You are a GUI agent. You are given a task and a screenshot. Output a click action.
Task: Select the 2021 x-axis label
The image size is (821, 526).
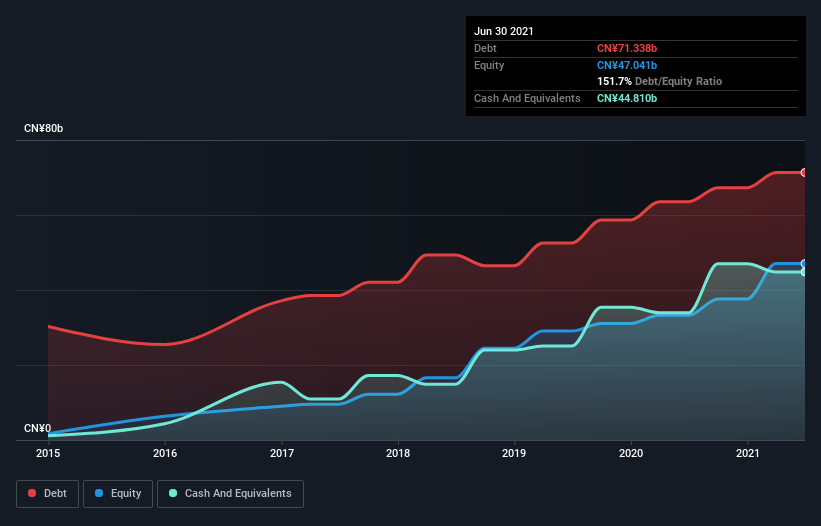[x=748, y=453]
